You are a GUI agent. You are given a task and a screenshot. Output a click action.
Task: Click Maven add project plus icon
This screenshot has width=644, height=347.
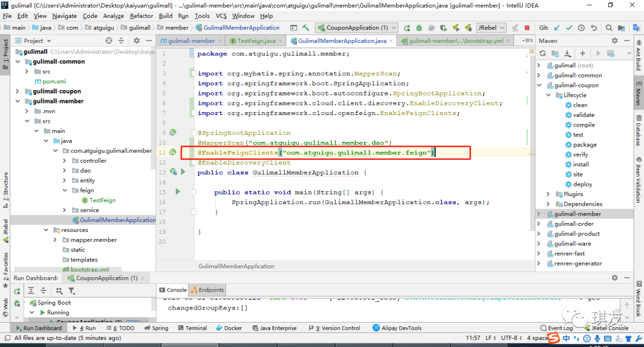pyautogui.click(x=583, y=54)
